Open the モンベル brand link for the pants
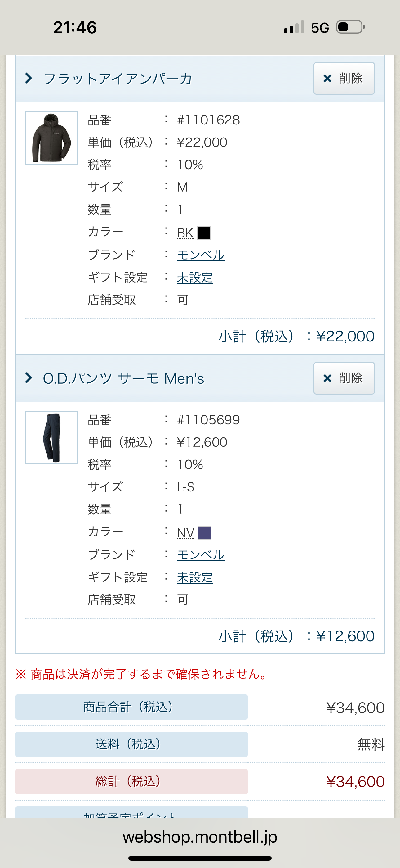Image resolution: width=400 pixels, height=868 pixels. [201, 554]
